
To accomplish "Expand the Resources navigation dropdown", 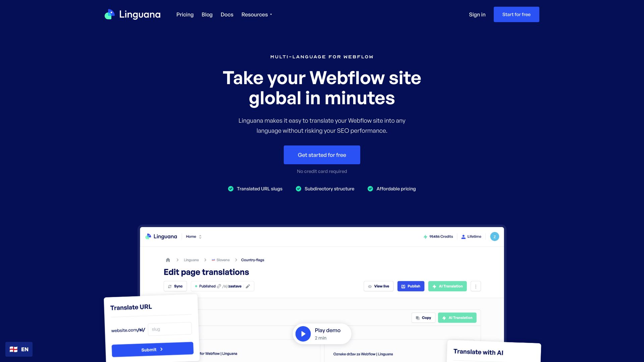I will click(257, 14).
